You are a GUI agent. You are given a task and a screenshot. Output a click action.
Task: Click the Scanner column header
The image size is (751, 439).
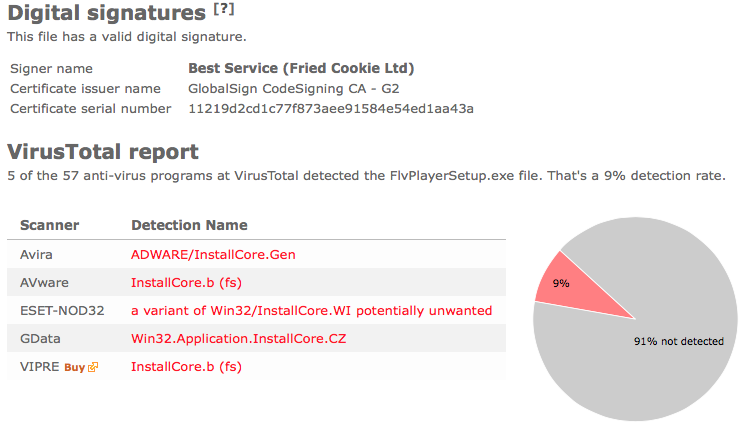[49, 225]
